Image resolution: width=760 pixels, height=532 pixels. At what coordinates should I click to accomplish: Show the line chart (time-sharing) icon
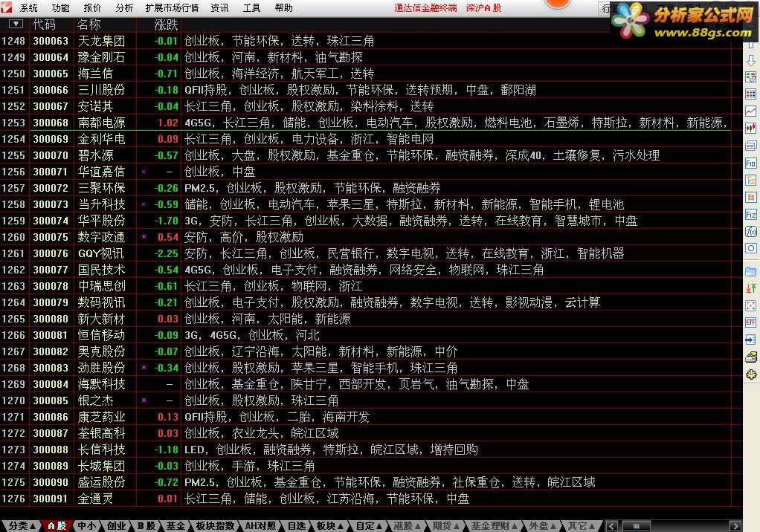pos(750,111)
